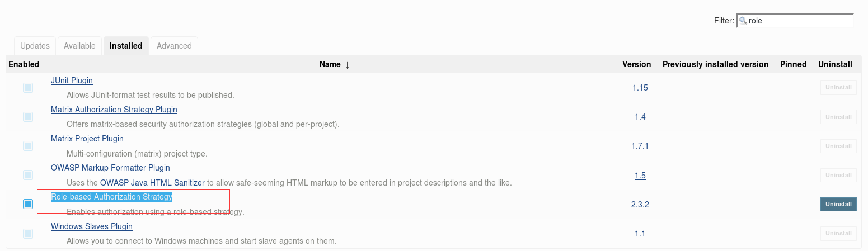The image size is (868, 251).
Task: Open JUnit Plugin version 1.15 link
Action: click(640, 88)
